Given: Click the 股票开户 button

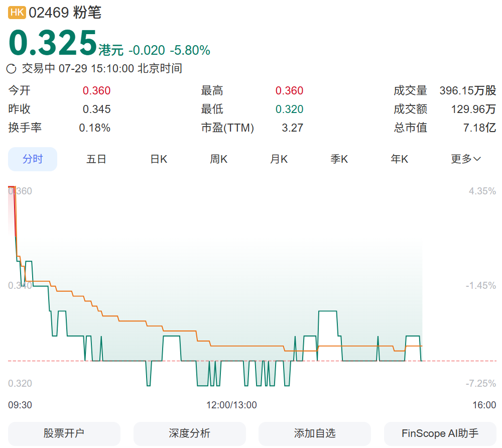Looking at the screenshot, I should pyautogui.click(x=64, y=433).
